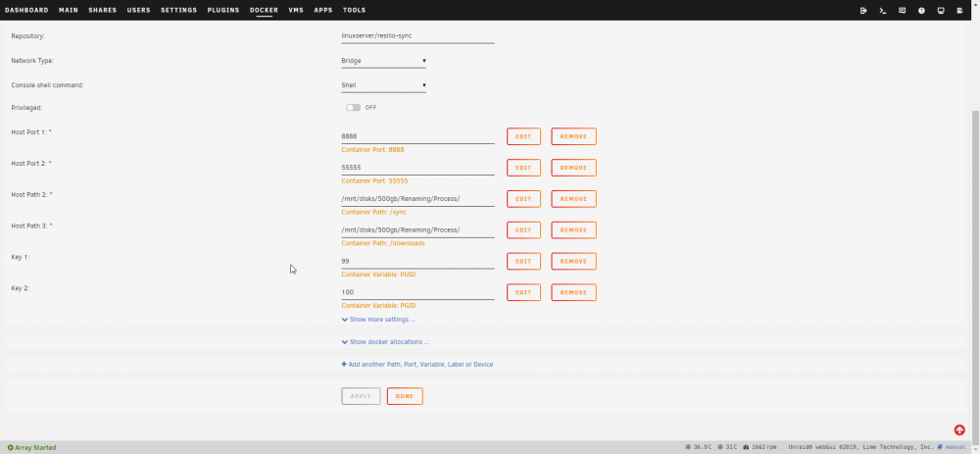Click the 'Container Variable: PGID' text
This screenshot has width=980, height=454.
coord(378,306)
